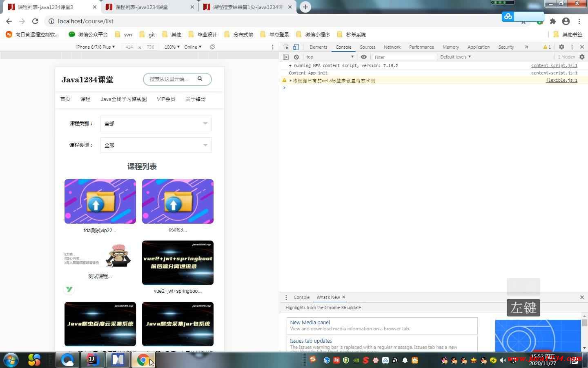
Task: Open IntelliJ IDEA from taskbar
Action: click(93, 360)
